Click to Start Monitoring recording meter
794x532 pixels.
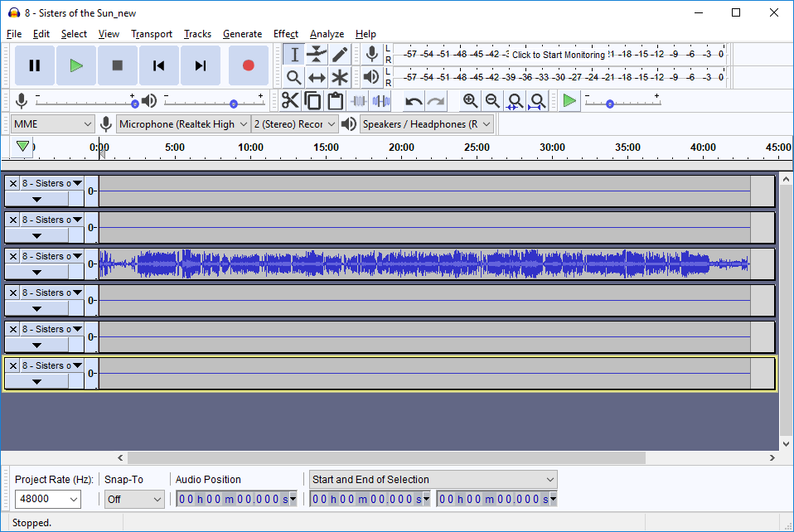point(558,55)
